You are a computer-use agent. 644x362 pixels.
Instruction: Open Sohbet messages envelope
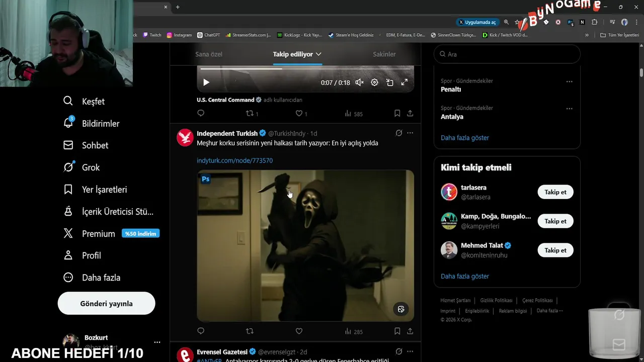86,145
